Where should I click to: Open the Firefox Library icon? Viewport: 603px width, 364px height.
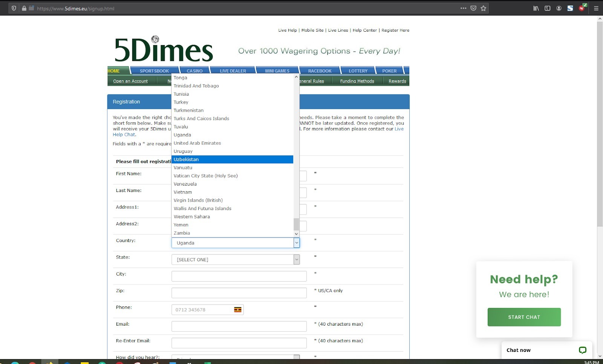(x=536, y=8)
